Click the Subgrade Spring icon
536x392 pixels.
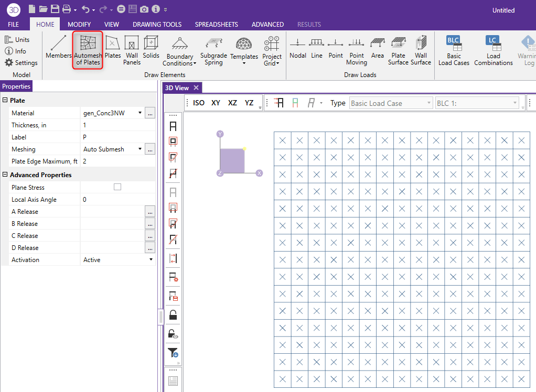(213, 50)
